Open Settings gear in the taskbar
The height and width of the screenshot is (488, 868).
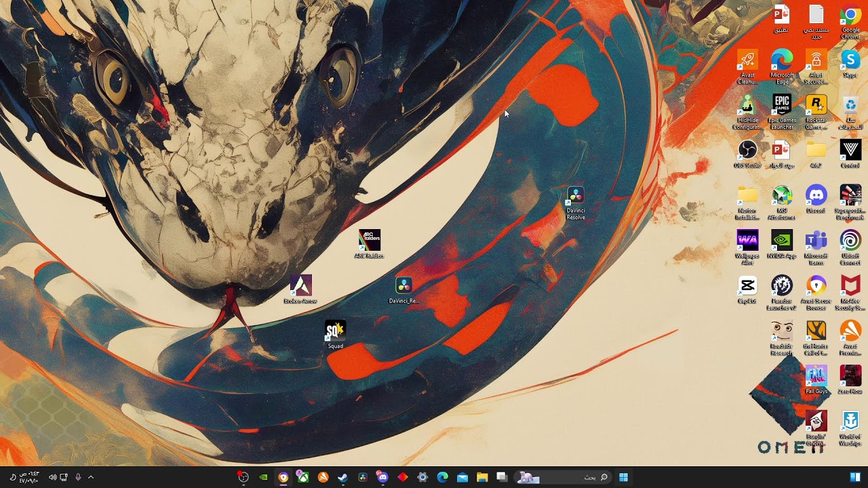(422, 477)
